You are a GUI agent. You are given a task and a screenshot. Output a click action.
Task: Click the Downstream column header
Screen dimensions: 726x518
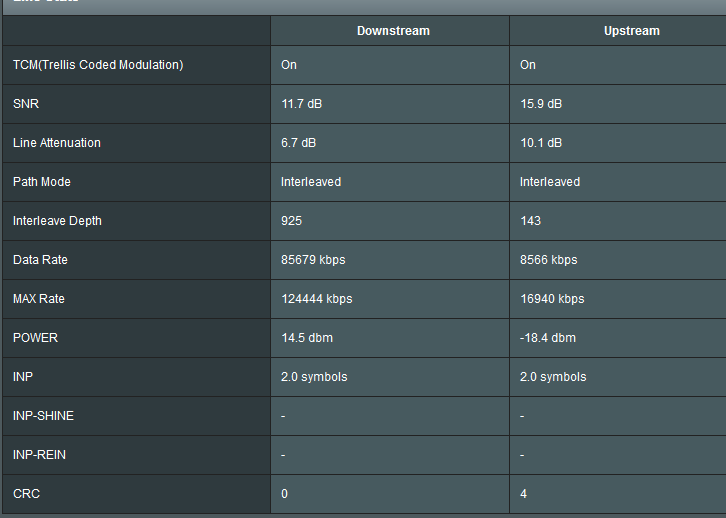tap(393, 31)
